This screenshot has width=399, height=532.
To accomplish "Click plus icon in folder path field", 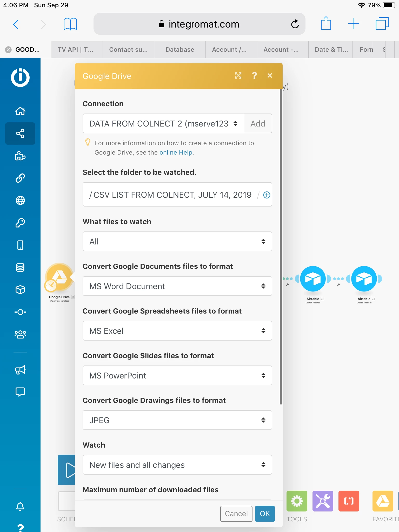I will click(267, 195).
